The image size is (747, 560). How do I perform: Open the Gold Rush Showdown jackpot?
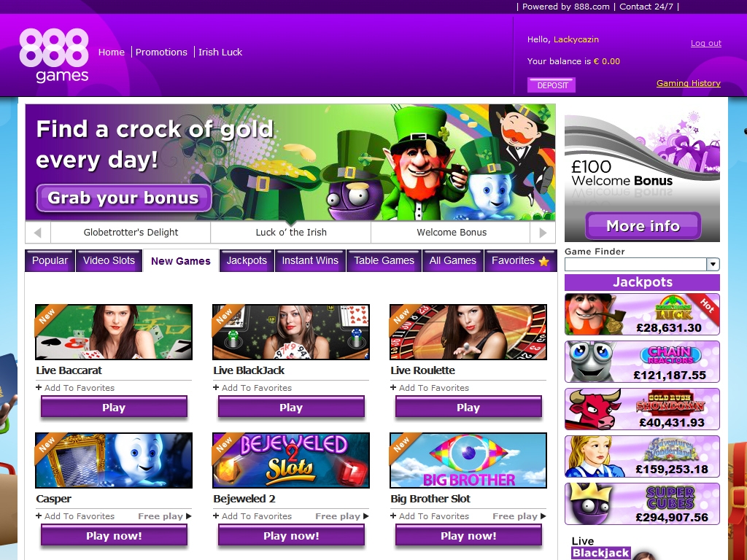coord(642,409)
